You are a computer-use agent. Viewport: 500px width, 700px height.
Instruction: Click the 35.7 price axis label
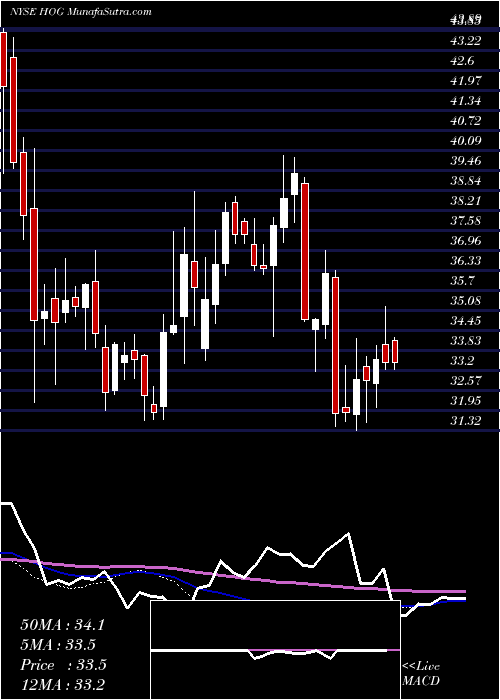pos(463,281)
